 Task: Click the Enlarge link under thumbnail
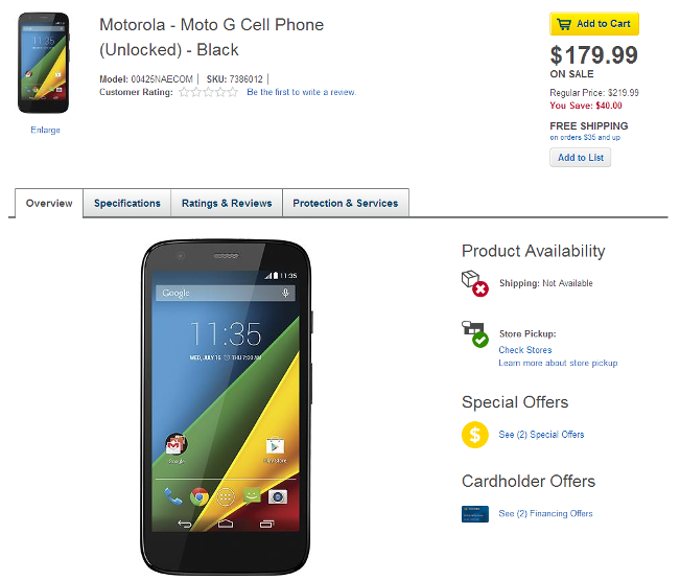pyautogui.click(x=45, y=130)
